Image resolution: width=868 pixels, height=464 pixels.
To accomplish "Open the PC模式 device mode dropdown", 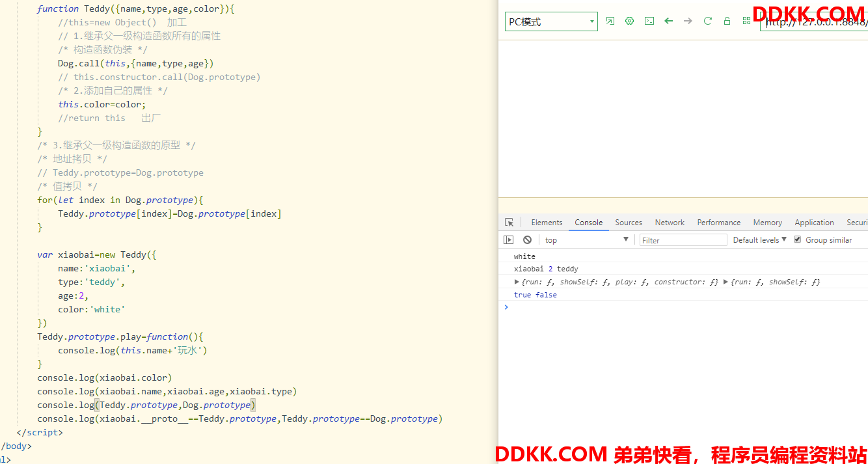I will point(551,21).
